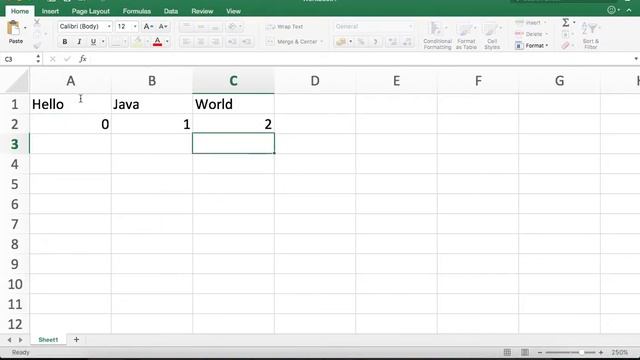The image size is (640, 360).
Task: Toggle Bold formatting
Action: [64, 42]
